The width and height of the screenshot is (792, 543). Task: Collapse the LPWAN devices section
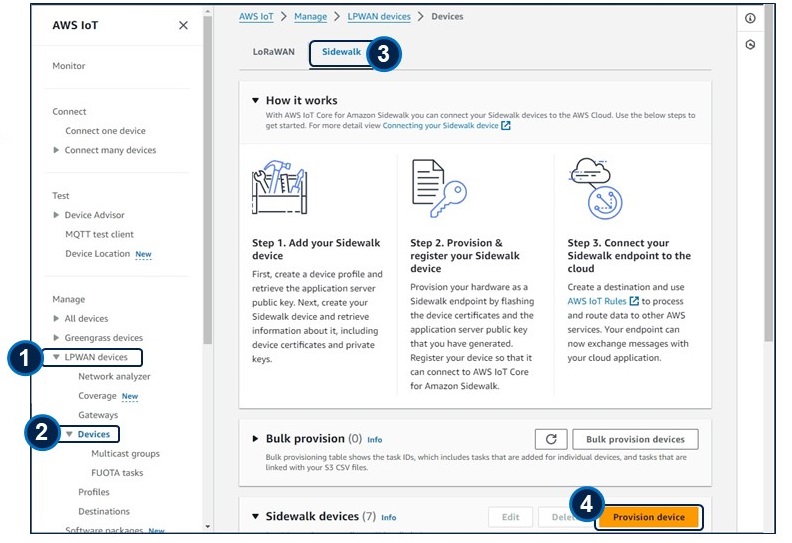point(56,357)
